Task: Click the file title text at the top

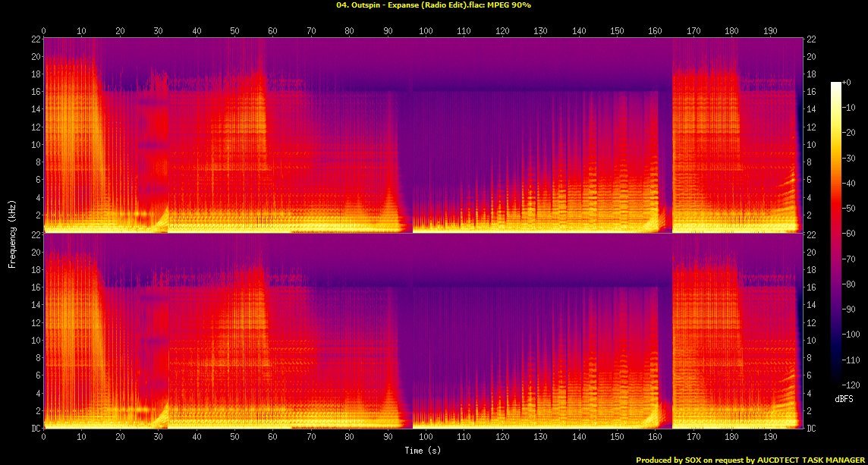Action: point(433,5)
